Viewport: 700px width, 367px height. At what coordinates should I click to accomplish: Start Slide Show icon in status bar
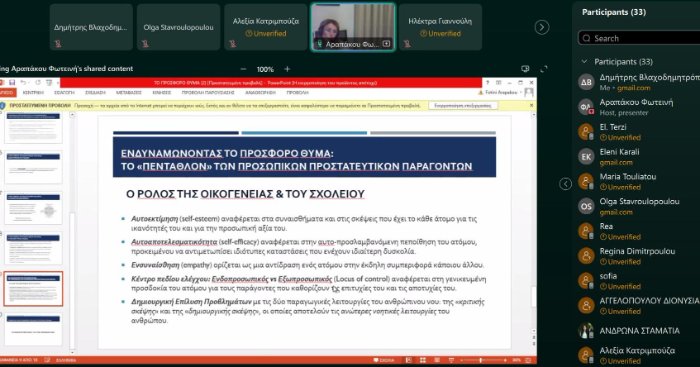tap(451, 360)
